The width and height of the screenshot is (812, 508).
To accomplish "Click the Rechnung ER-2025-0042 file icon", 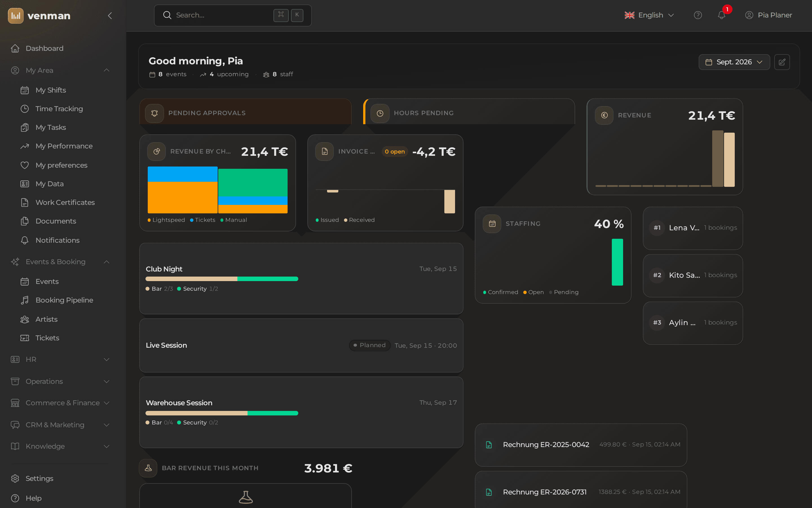I will [489, 445].
